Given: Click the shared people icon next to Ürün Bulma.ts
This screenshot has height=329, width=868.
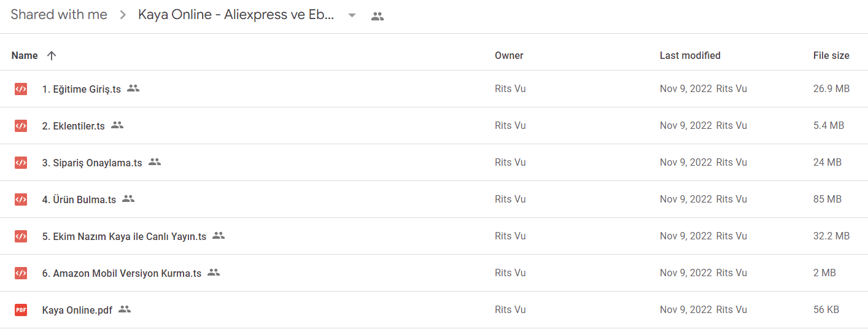Looking at the screenshot, I should click(128, 199).
